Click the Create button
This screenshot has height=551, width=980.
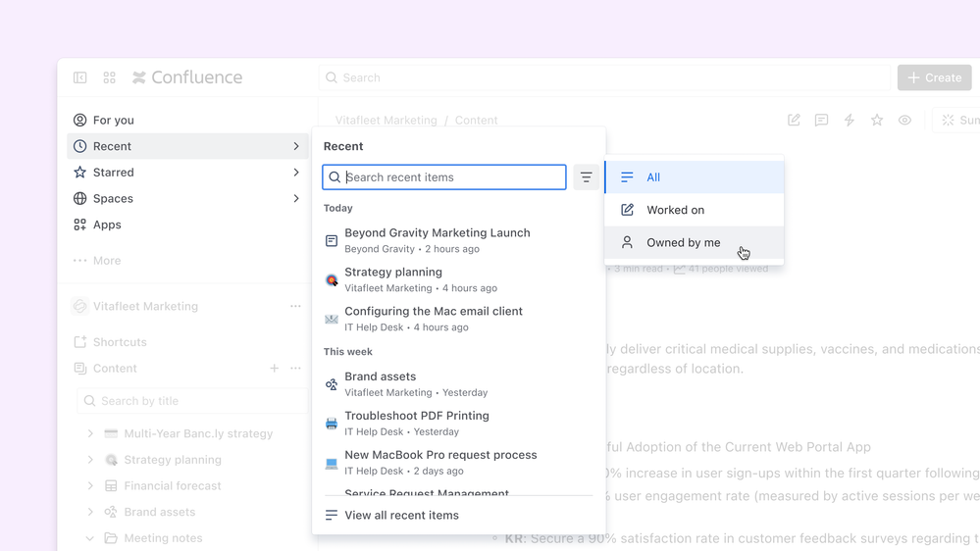[x=934, y=77]
